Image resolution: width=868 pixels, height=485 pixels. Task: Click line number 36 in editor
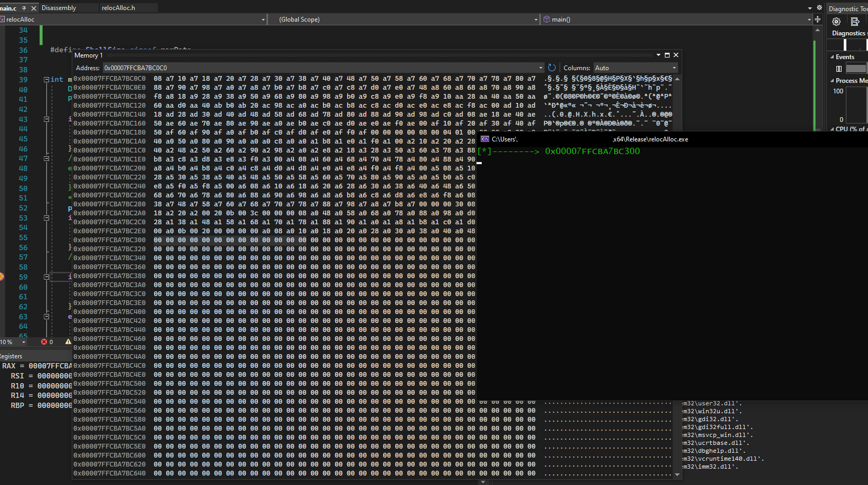[23, 50]
